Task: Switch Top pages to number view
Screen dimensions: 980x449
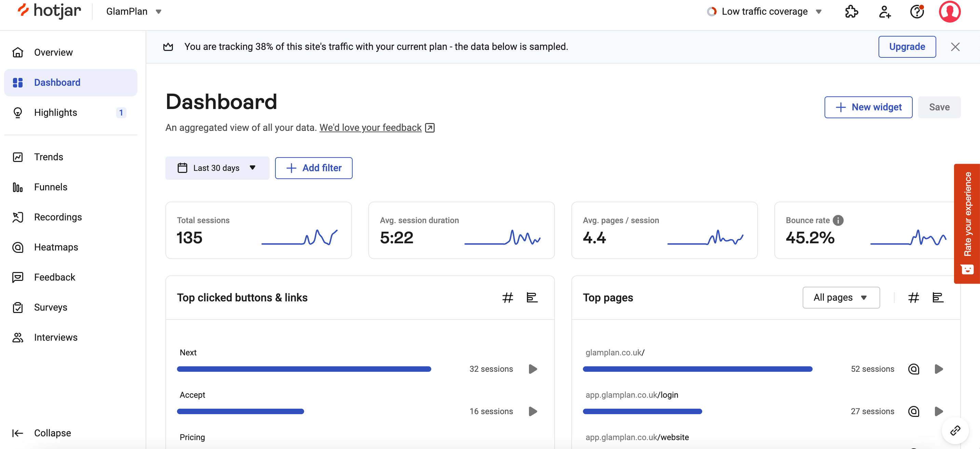Action: (913, 298)
